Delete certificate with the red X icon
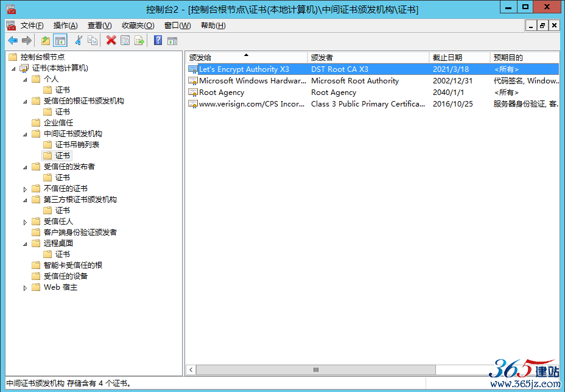This screenshot has height=392, width=565. pos(111,40)
